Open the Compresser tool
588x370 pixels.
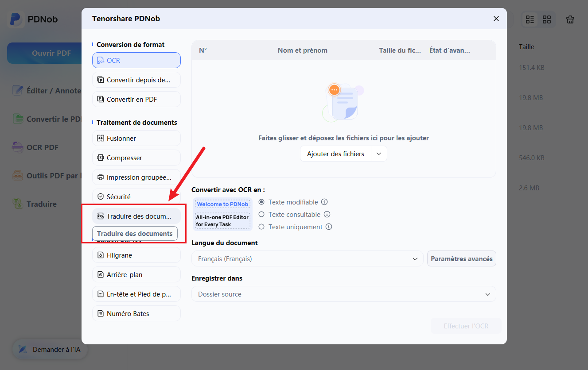136,158
